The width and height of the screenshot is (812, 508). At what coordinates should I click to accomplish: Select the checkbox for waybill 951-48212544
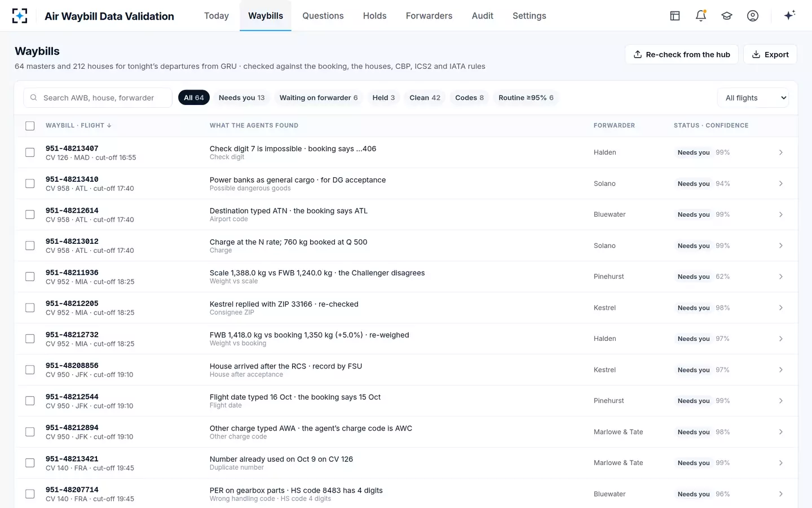click(30, 401)
